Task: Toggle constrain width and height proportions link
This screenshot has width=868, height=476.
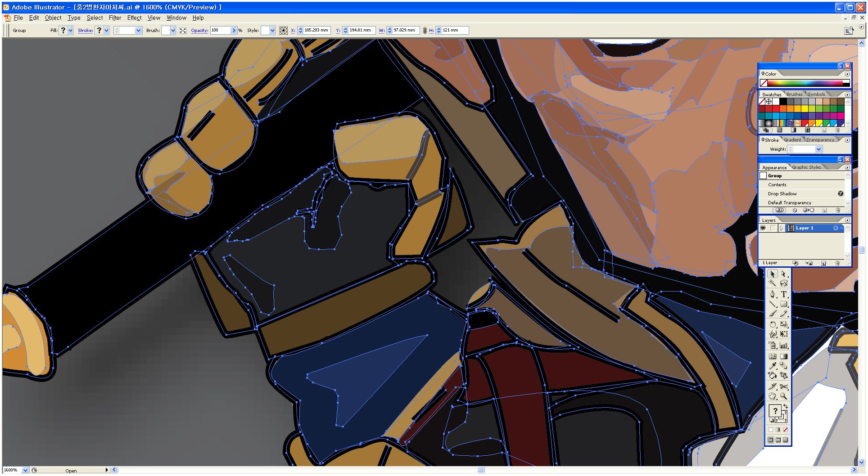Action: pos(425,30)
